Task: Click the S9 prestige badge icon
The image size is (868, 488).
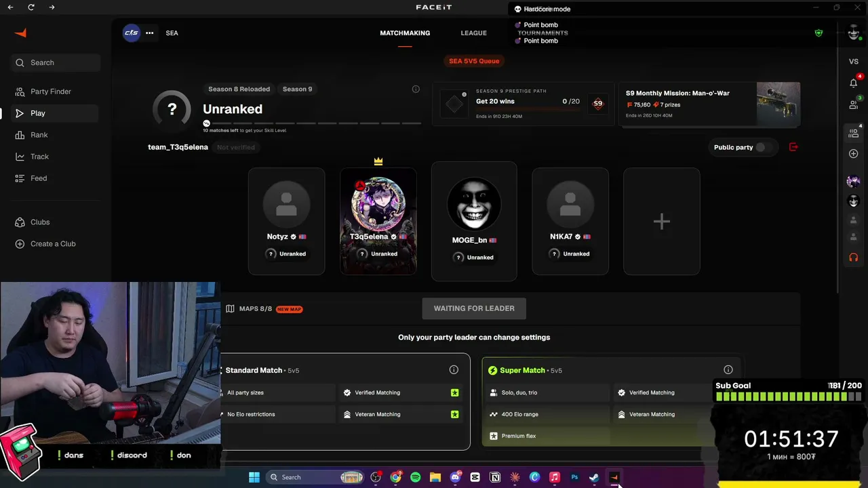Action: [x=597, y=104]
